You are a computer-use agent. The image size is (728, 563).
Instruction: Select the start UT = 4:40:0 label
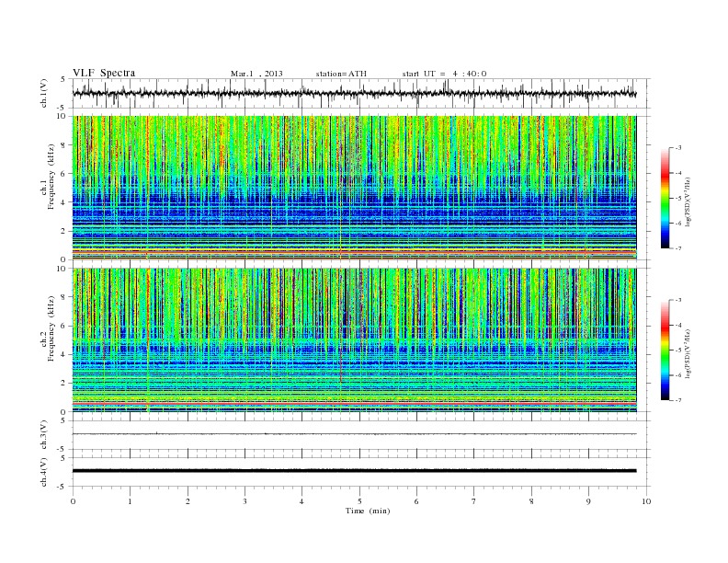444,74
